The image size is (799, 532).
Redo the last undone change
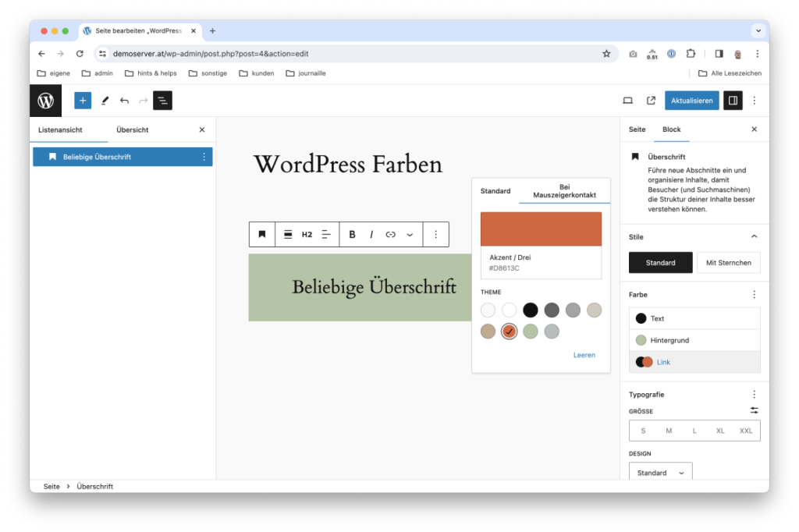coord(144,101)
